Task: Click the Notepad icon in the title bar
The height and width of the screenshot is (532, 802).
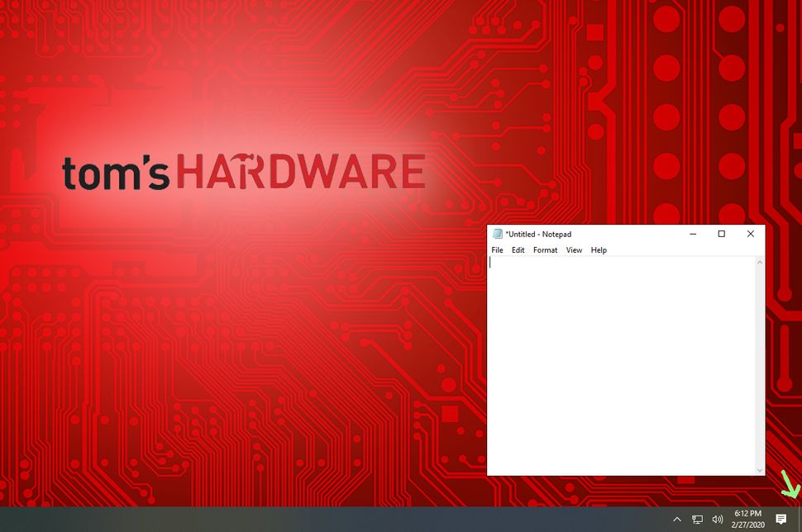Action: click(x=496, y=234)
